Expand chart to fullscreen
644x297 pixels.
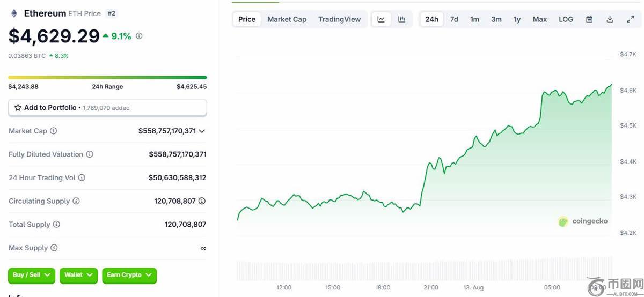(x=630, y=19)
